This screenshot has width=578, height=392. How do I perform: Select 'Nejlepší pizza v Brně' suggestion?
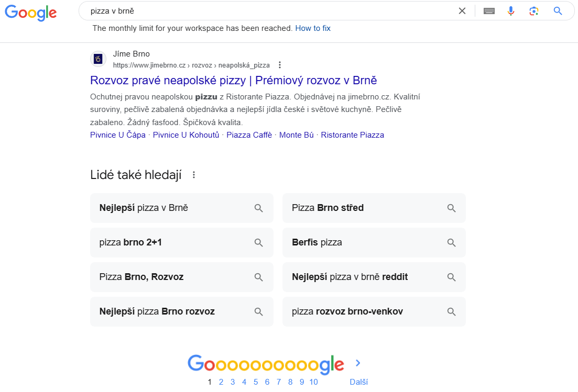pos(182,208)
